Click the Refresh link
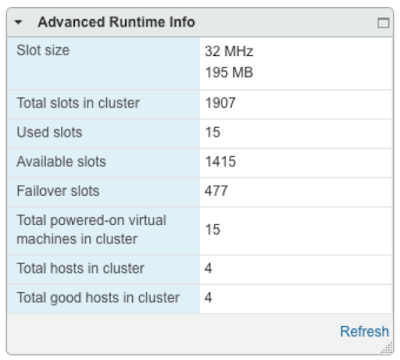 pyautogui.click(x=364, y=332)
